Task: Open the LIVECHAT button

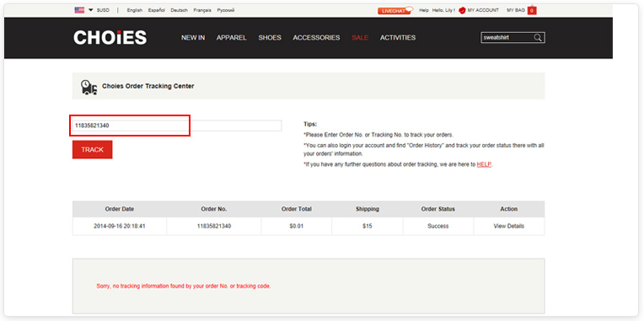Action: [x=394, y=11]
